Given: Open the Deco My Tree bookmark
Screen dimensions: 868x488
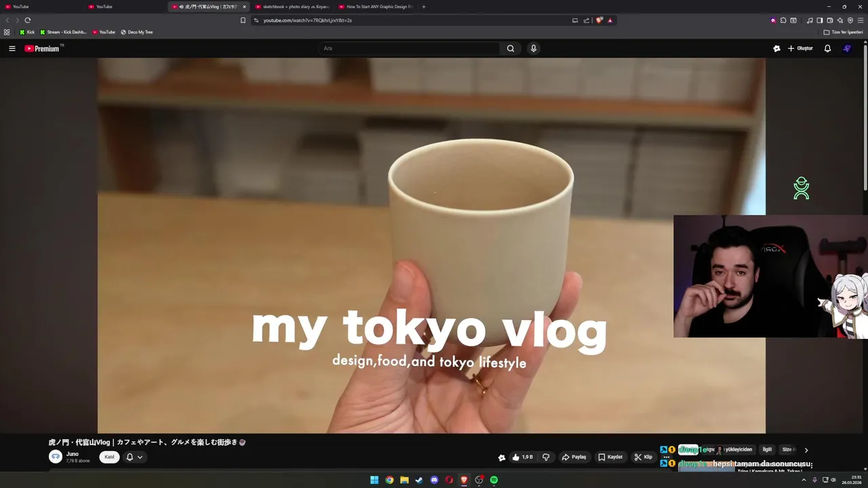Looking at the screenshot, I should pos(137,32).
